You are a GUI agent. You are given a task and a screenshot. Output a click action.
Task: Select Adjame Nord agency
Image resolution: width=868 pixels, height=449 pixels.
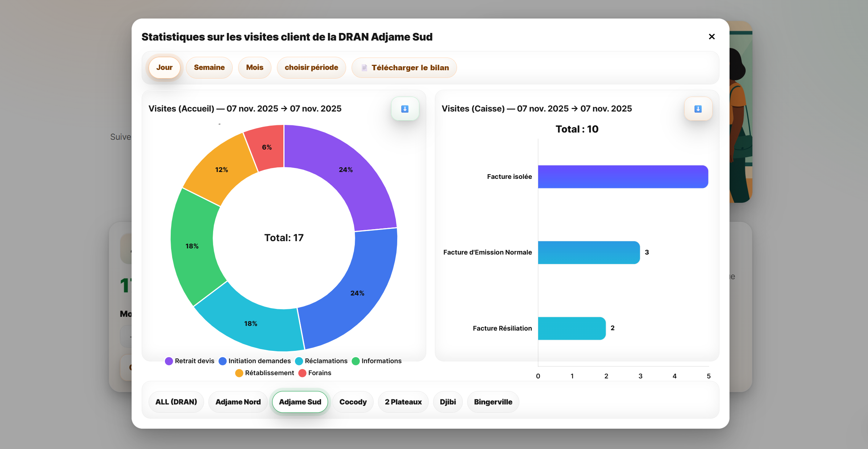pyautogui.click(x=238, y=402)
